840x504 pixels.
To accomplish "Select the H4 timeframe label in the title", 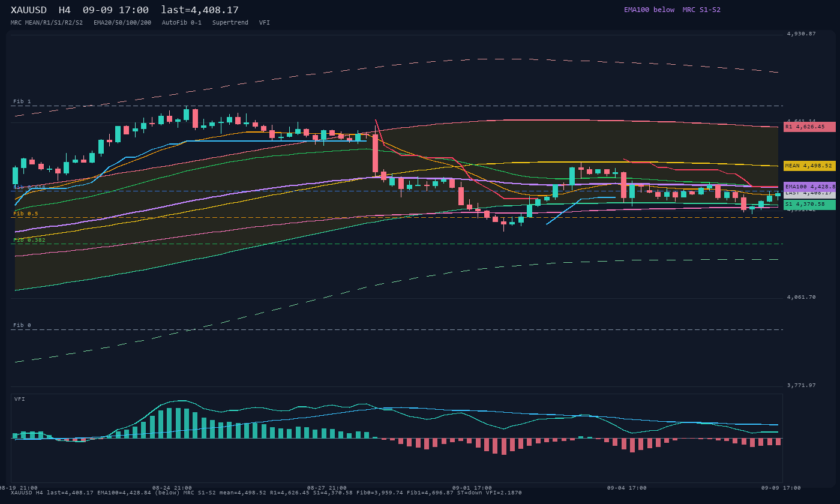I will pos(64,10).
